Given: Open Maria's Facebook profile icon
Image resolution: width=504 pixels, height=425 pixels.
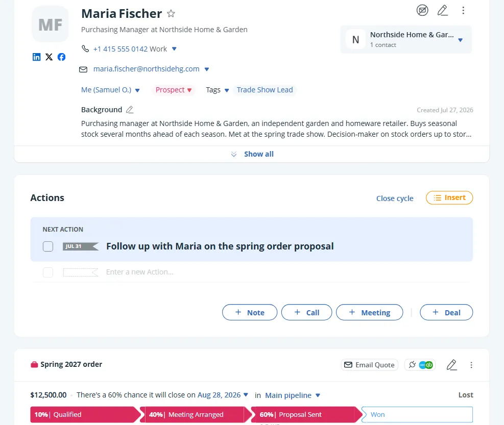Looking at the screenshot, I should [61, 57].
